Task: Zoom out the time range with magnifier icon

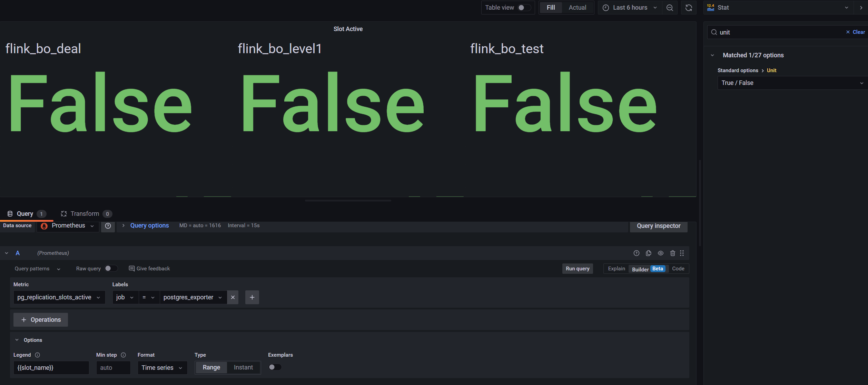Action: (x=669, y=7)
